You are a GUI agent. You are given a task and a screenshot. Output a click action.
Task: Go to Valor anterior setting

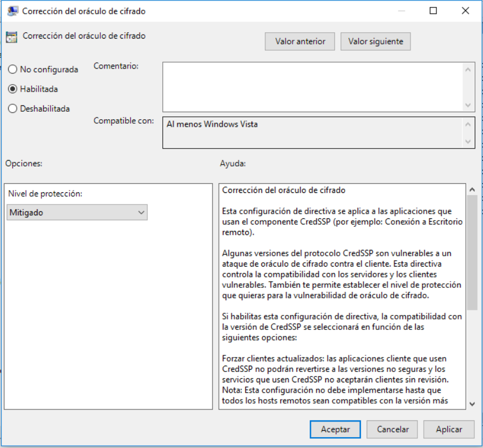tap(300, 41)
